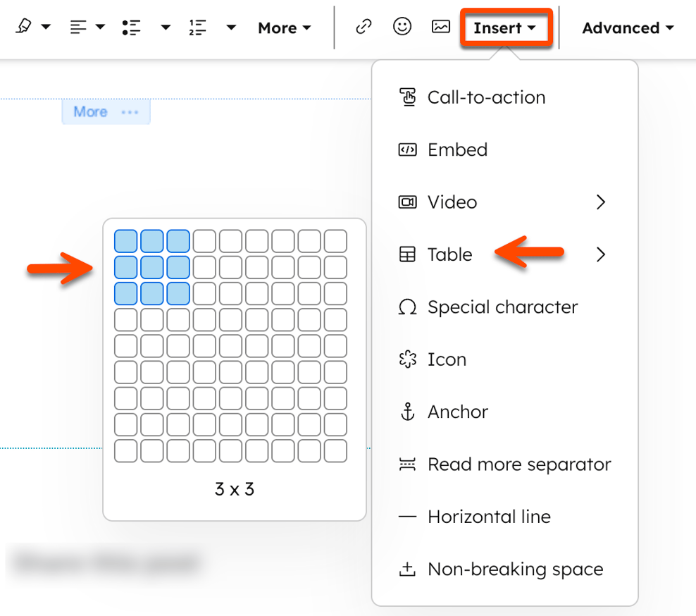This screenshot has width=696, height=616.
Task: Open the emoji picker
Action: coord(402,27)
